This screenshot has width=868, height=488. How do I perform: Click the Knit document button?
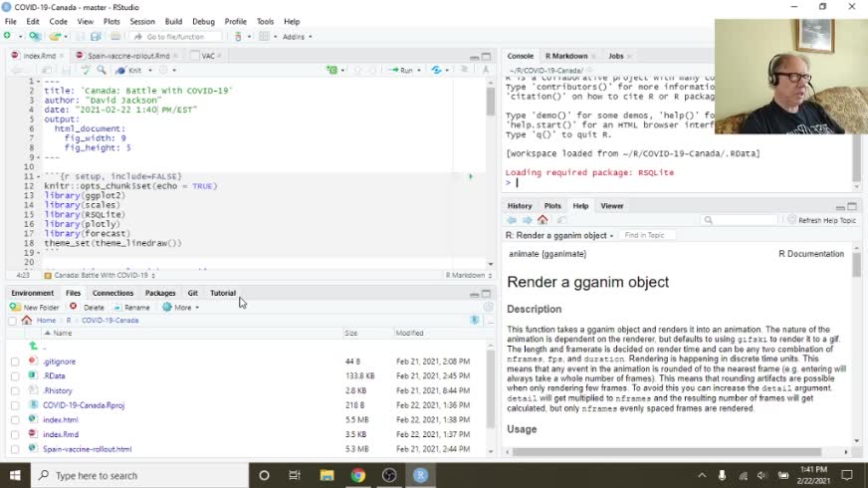coord(133,70)
